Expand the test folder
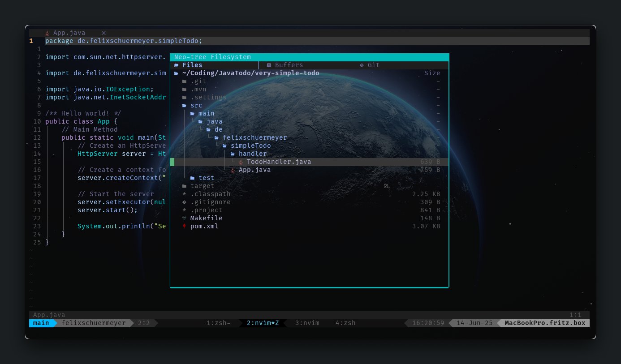 (206, 178)
